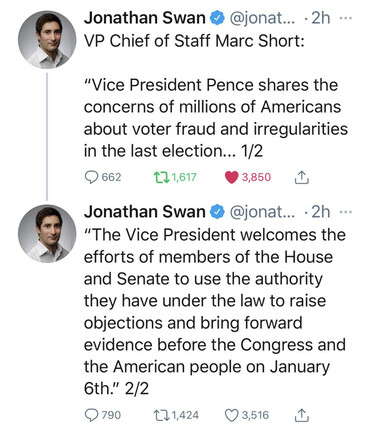Open the @jonat... handle on the first tweet
The image size is (372, 430).
[x=262, y=18]
